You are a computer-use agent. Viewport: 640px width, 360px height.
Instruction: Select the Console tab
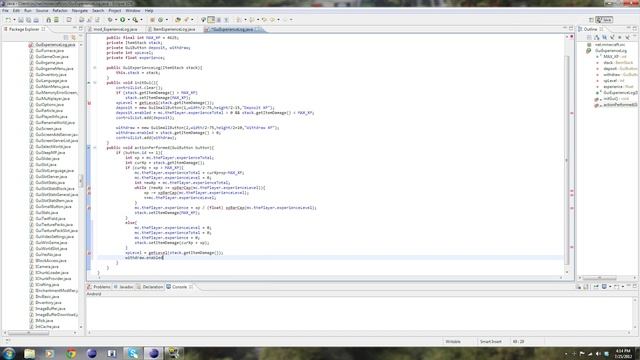coord(179,287)
